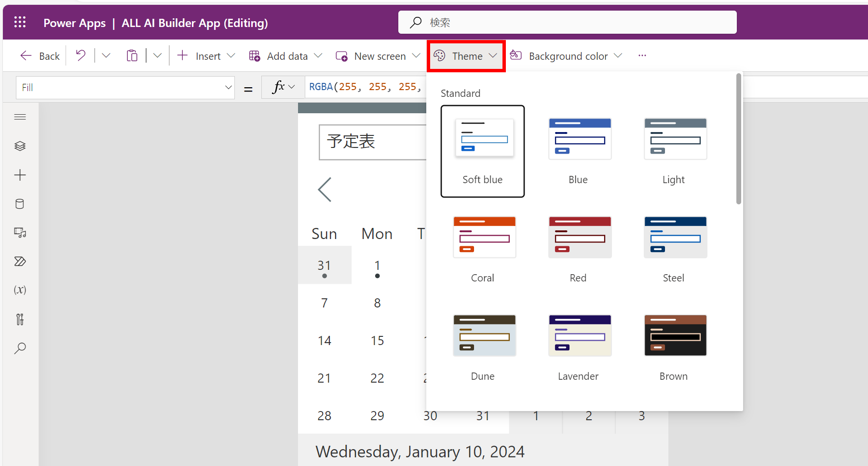Undo the last action
The height and width of the screenshot is (466, 868).
81,56
